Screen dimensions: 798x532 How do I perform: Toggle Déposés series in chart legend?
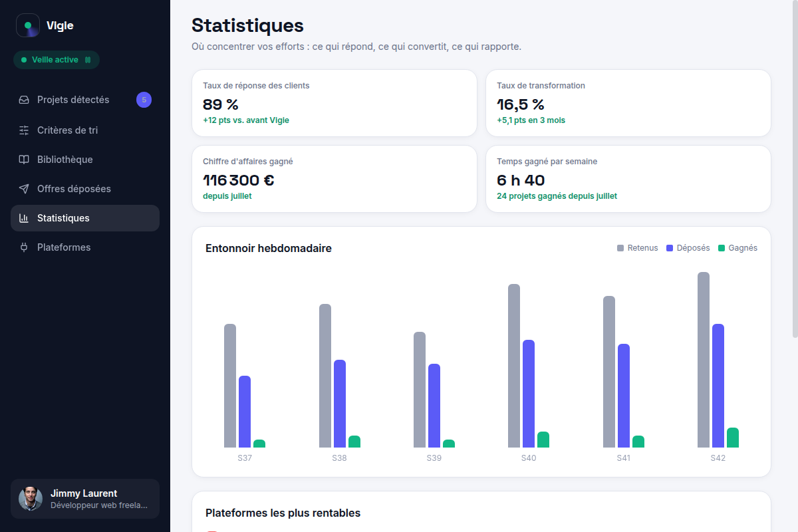[688, 248]
